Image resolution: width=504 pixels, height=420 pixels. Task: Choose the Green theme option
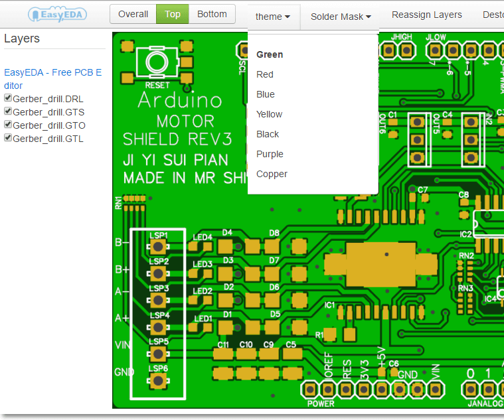click(270, 54)
